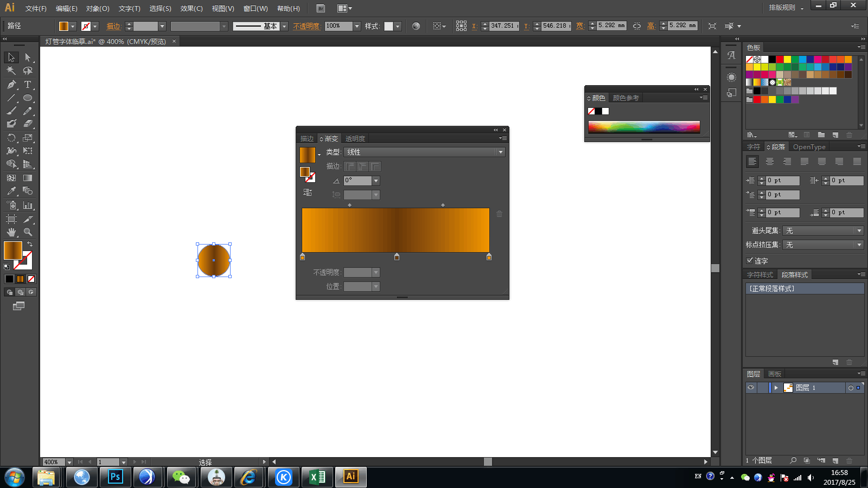Select the Ellipse tool

tap(28, 98)
